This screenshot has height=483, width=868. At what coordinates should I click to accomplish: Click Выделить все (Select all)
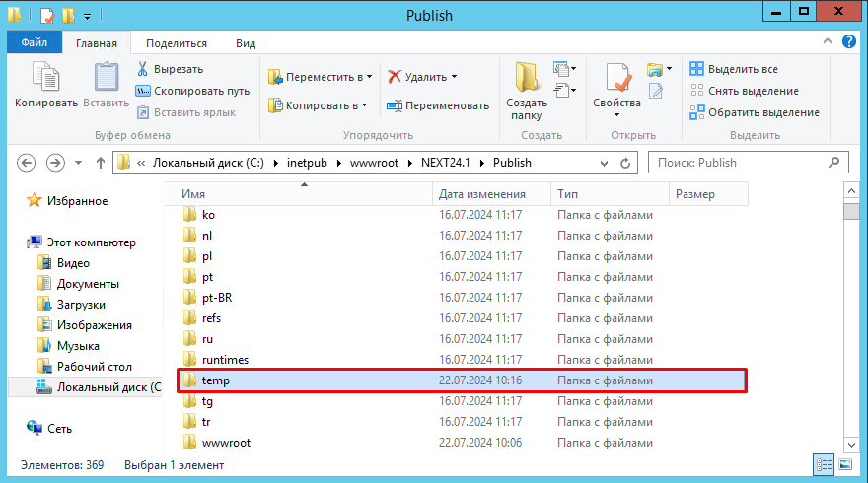pyautogui.click(x=734, y=69)
